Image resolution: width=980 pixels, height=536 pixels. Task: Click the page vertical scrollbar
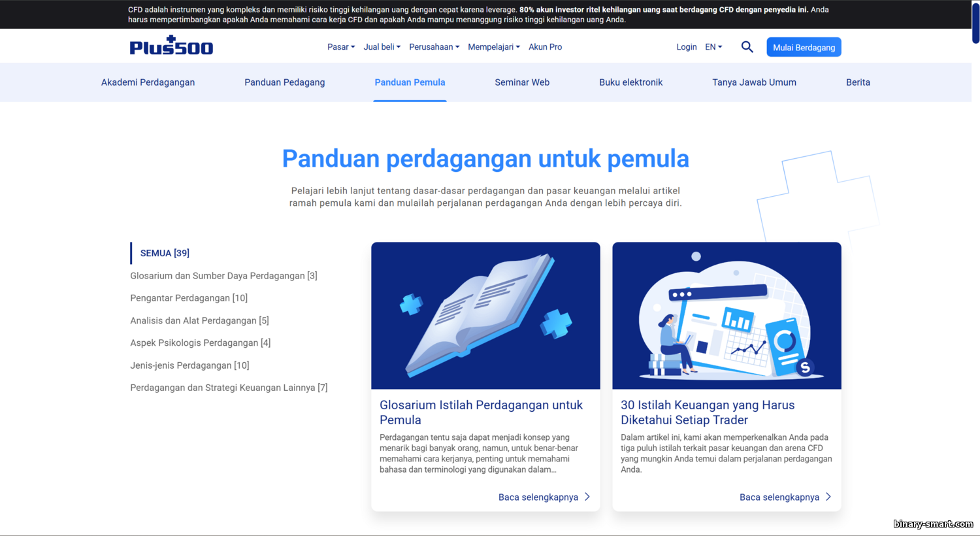(x=975, y=23)
